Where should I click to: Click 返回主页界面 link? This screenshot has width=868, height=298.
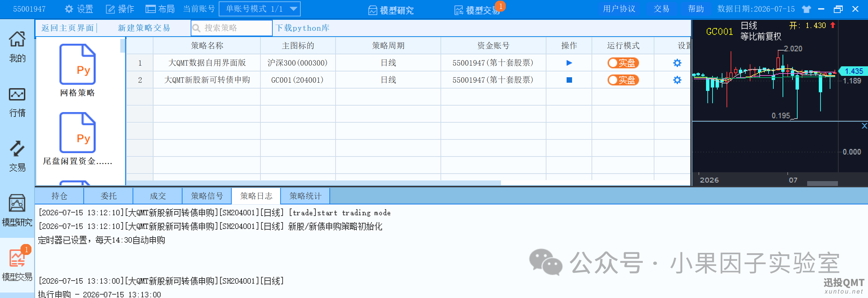tap(68, 28)
